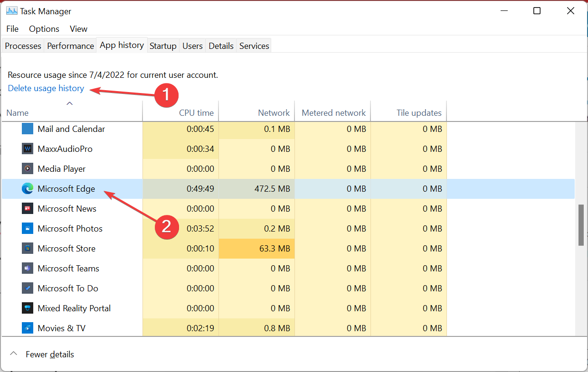This screenshot has height=372, width=588.
Task: Click the Microsoft Edge browser icon
Action: coord(28,188)
